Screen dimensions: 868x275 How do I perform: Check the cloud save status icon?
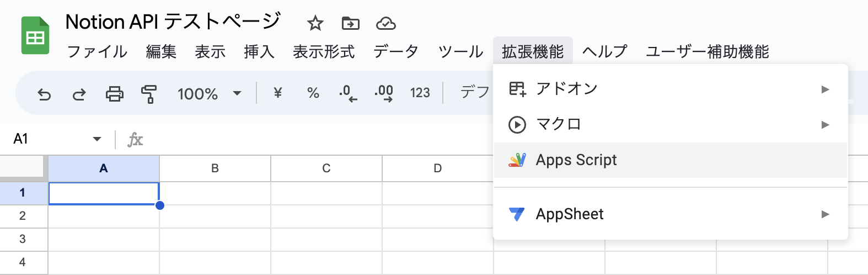pyautogui.click(x=386, y=23)
